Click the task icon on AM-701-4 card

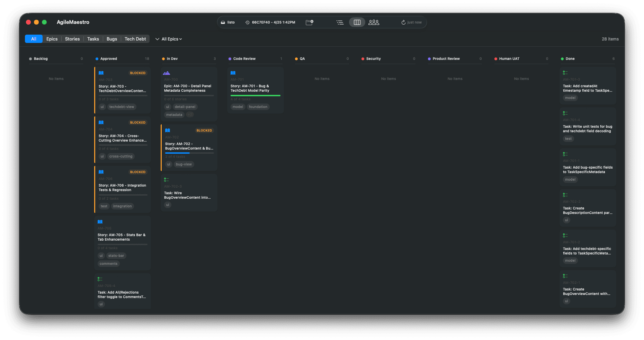click(x=565, y=113)
